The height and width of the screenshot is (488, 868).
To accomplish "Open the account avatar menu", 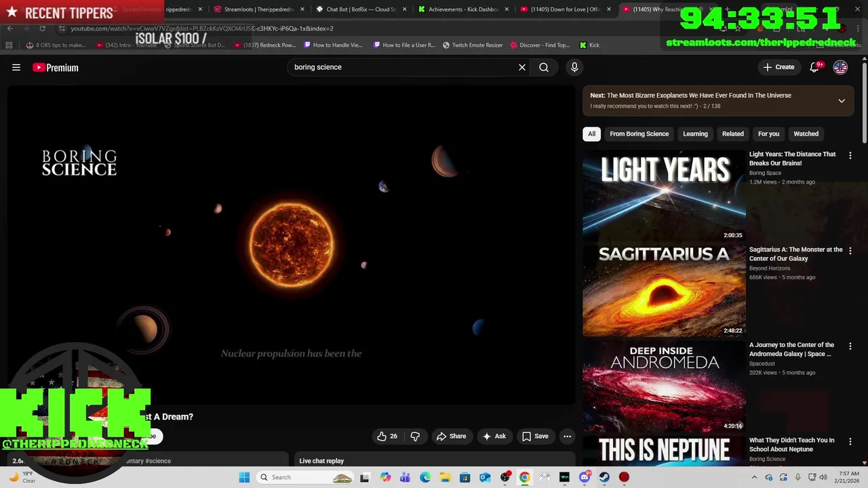I will coord(840,67).
